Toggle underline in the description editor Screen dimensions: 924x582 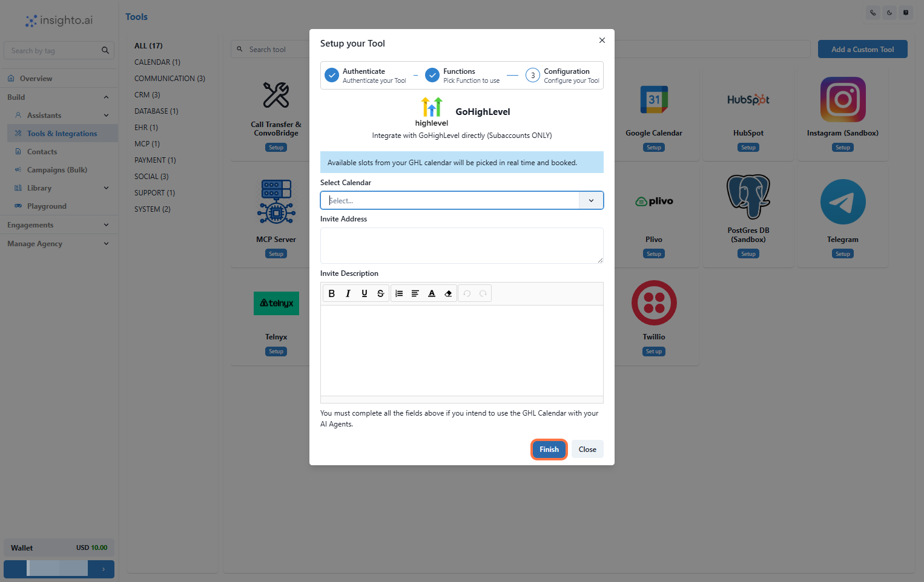coord(364,293)
